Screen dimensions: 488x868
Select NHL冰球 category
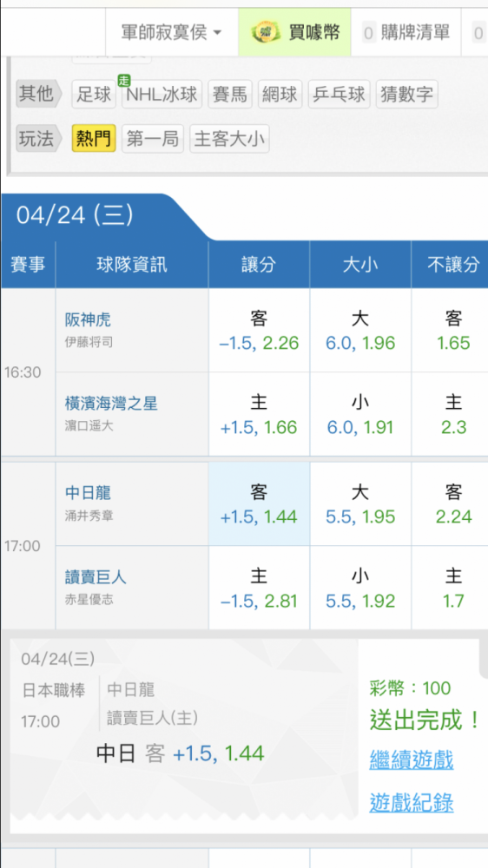point(162,95)
